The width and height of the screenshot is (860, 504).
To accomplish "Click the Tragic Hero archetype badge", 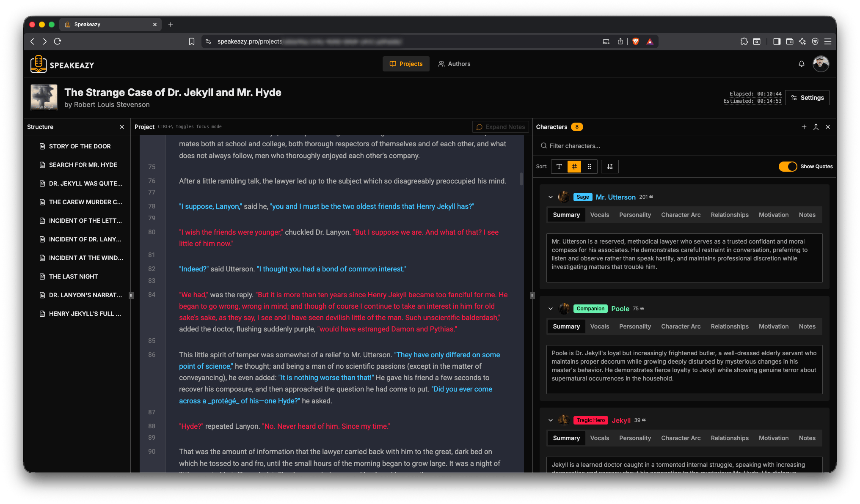I will click(591, 420).
